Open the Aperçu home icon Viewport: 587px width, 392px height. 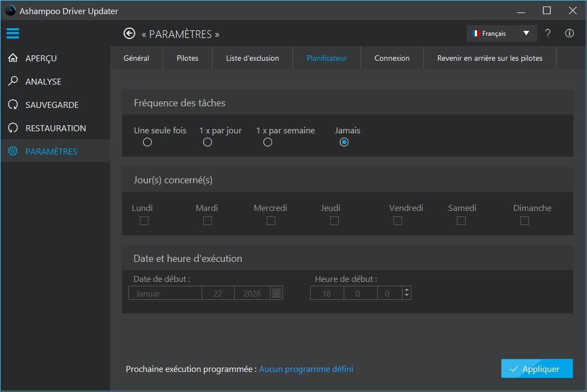click(12, 58)
